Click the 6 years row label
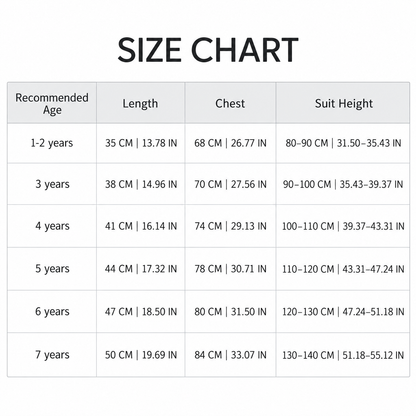 tap(52, 312)
